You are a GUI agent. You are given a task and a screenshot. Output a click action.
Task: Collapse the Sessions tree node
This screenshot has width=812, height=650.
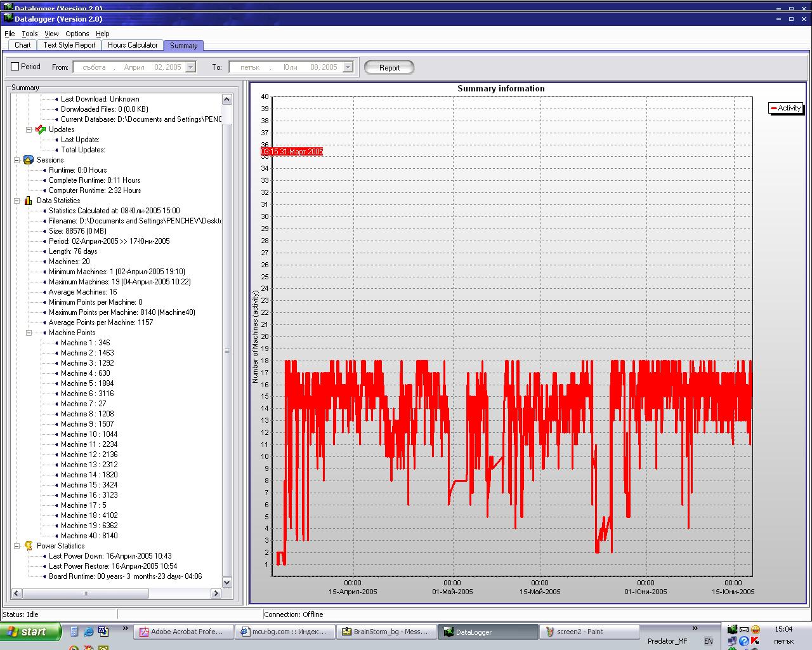(17, 160)
